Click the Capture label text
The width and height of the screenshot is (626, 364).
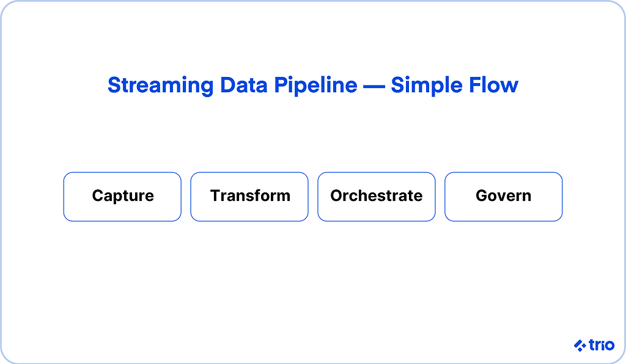coord(123,196)
